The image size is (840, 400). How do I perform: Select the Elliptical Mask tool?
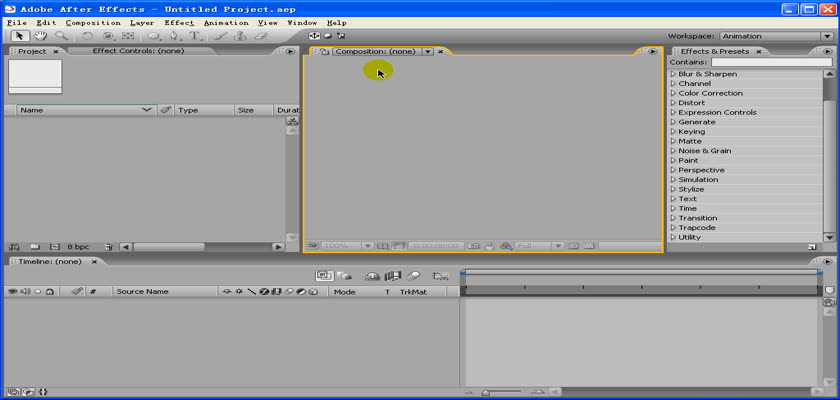click(x=154, y=36)
